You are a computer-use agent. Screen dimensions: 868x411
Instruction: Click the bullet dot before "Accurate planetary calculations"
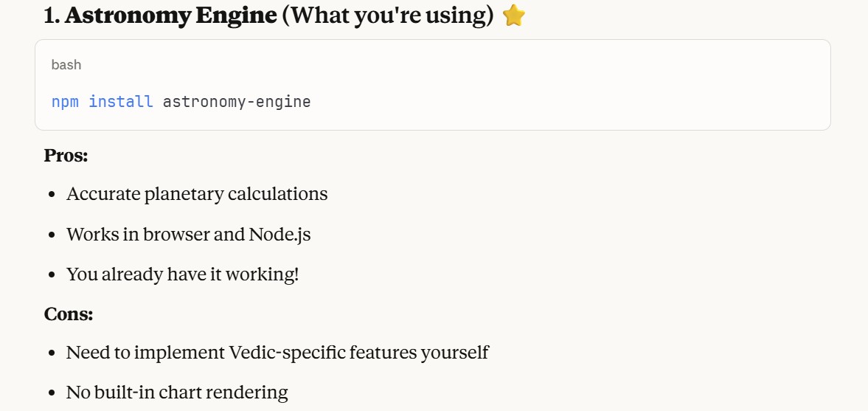point(52,195)
